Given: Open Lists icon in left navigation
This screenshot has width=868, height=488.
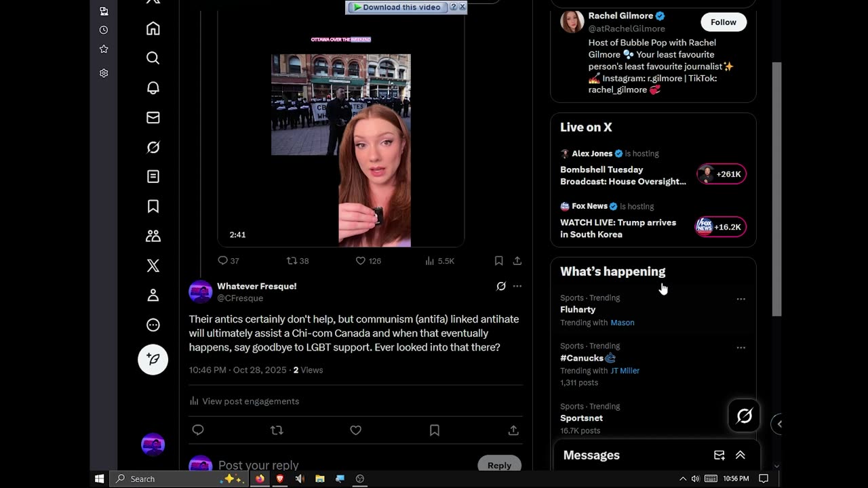Looking at the screenshot, I should 153,176.
